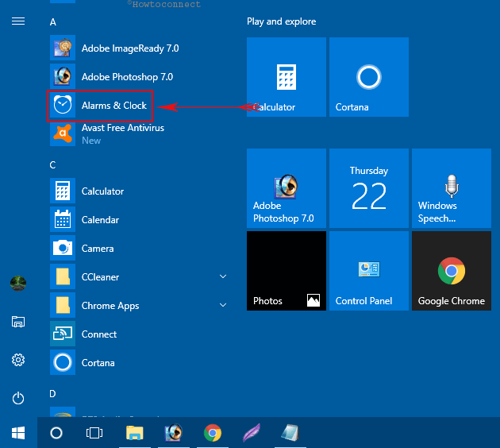Jump to letter C section header

pos(53,165)
